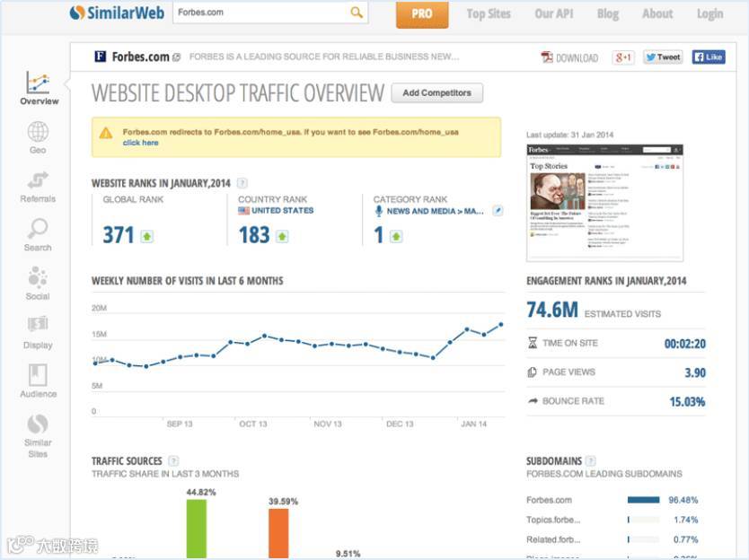Open the Similar Sites sidebar section
This screenshot has width=749, height=560.
tap(38, 435)
